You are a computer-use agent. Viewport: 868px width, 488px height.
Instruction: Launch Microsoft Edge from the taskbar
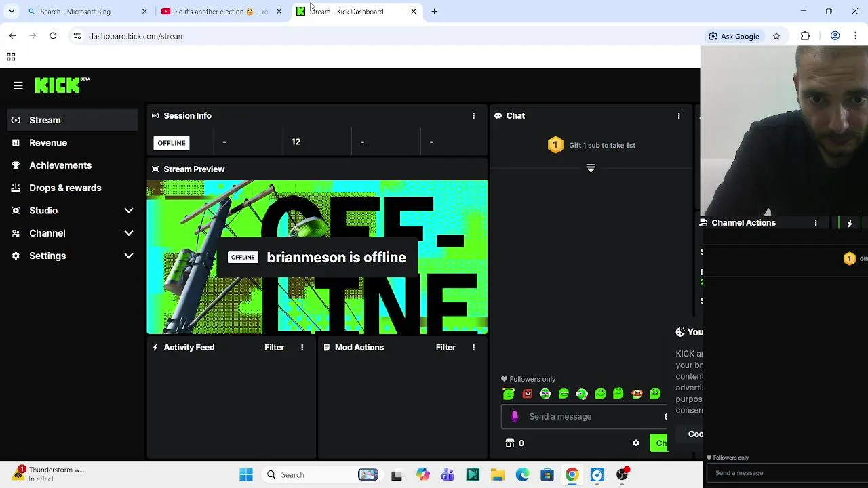tap(522, 475)
